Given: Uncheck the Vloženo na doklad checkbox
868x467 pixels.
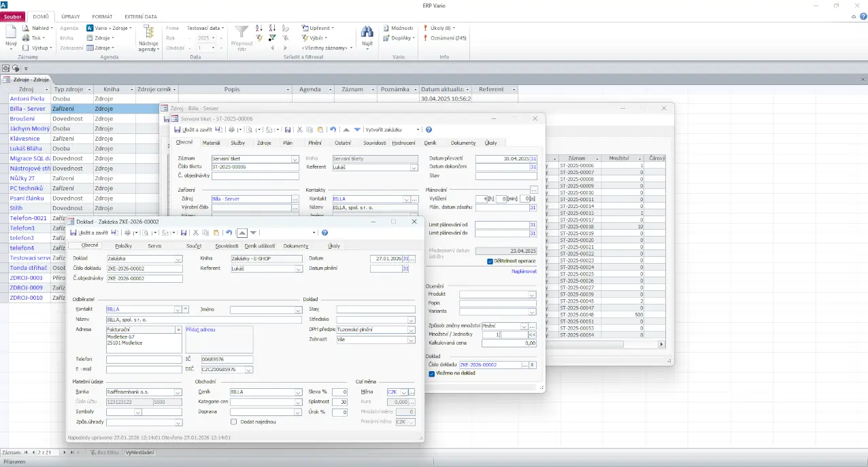Looking at the screenshot, I should [432, 373].
